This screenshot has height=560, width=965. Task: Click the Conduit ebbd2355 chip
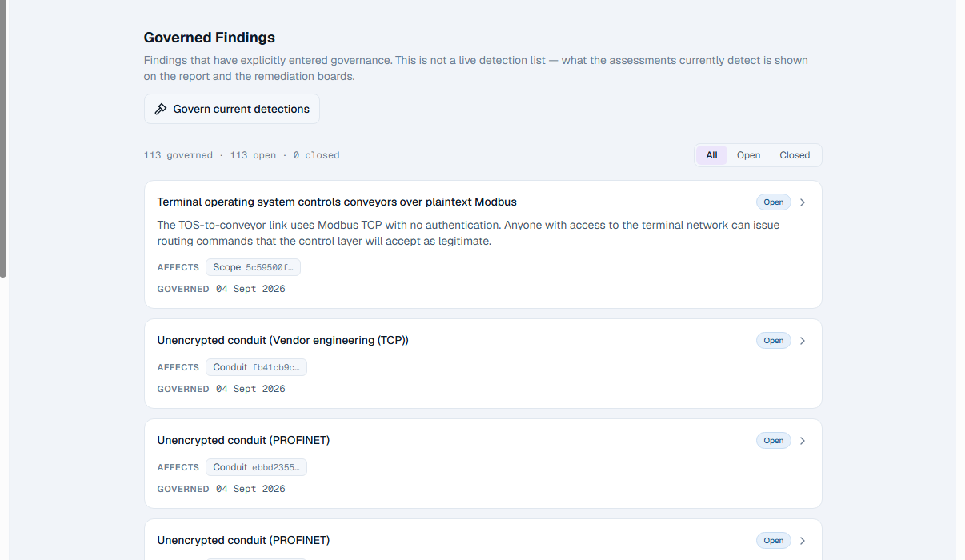coord(256,467)
